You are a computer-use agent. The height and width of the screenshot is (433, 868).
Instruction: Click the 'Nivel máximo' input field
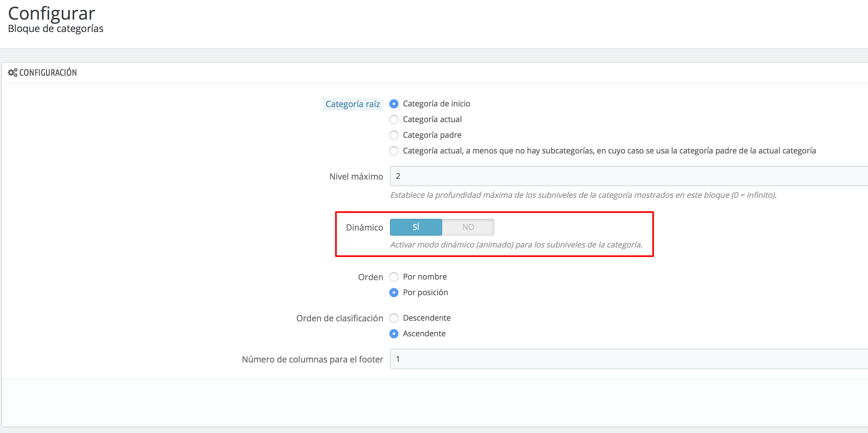[x=627, y=176]
